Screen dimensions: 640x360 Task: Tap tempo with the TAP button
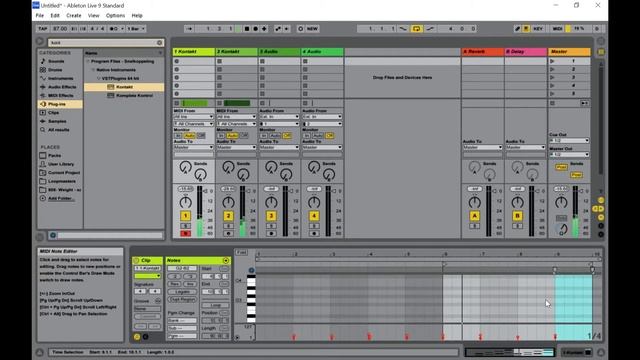[42, 29]
